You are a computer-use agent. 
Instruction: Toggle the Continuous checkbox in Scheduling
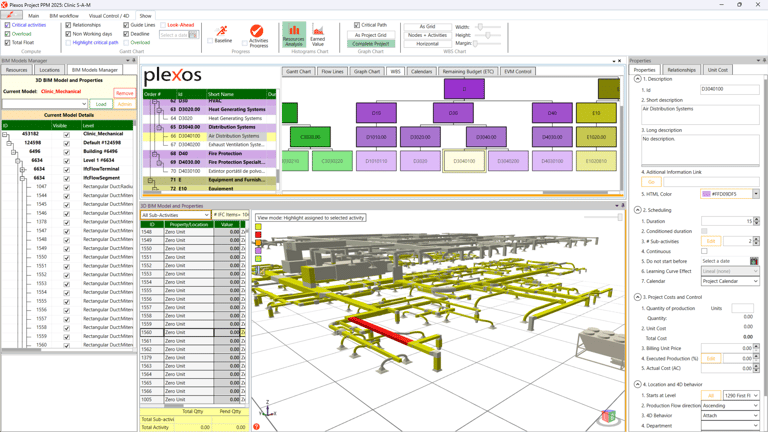(x=704, y=251)
